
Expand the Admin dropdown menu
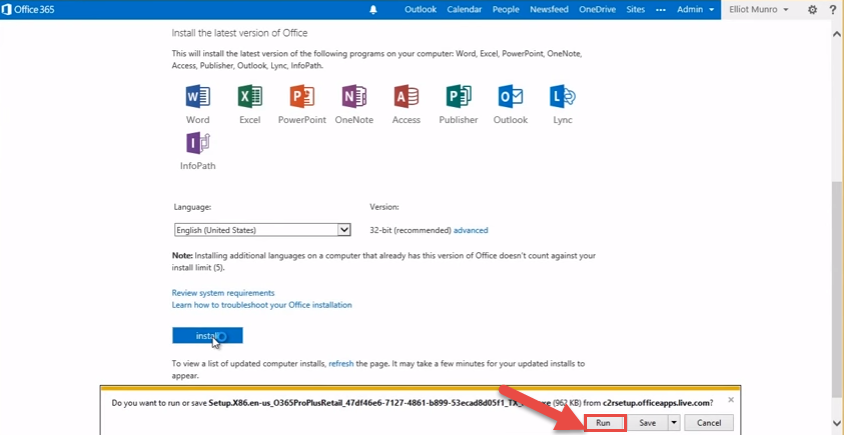click(695, 9)
